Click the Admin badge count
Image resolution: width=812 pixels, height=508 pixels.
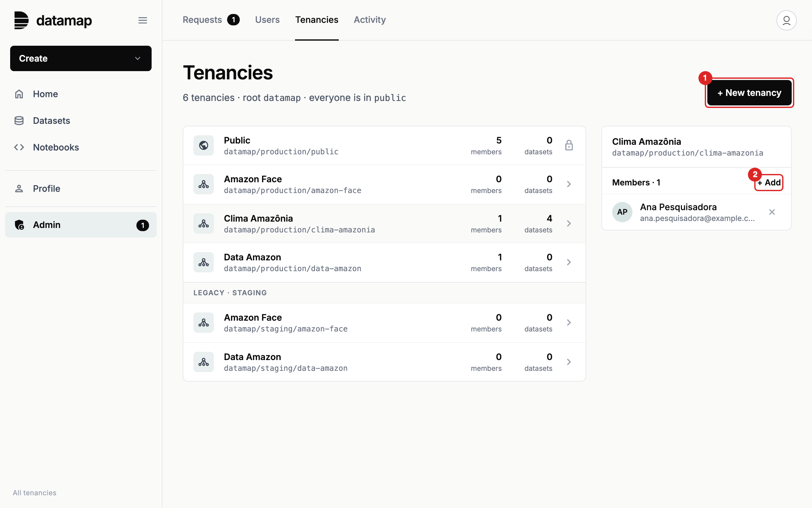click(143, 225)
